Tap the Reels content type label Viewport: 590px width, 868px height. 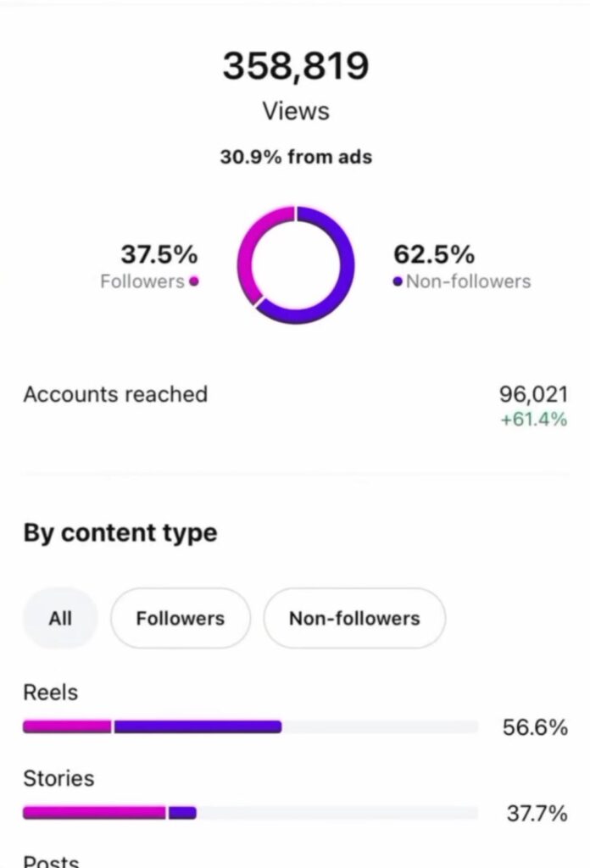coord(50,693)
